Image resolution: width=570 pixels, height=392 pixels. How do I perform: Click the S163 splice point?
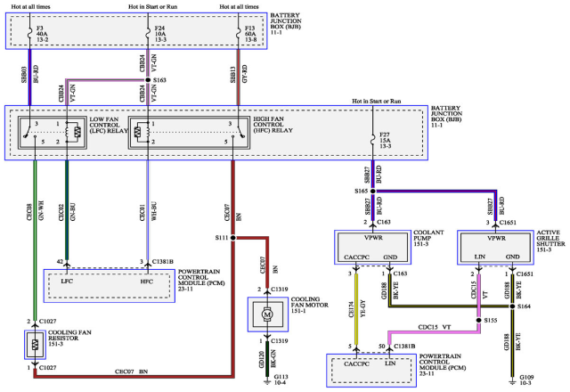149,78
